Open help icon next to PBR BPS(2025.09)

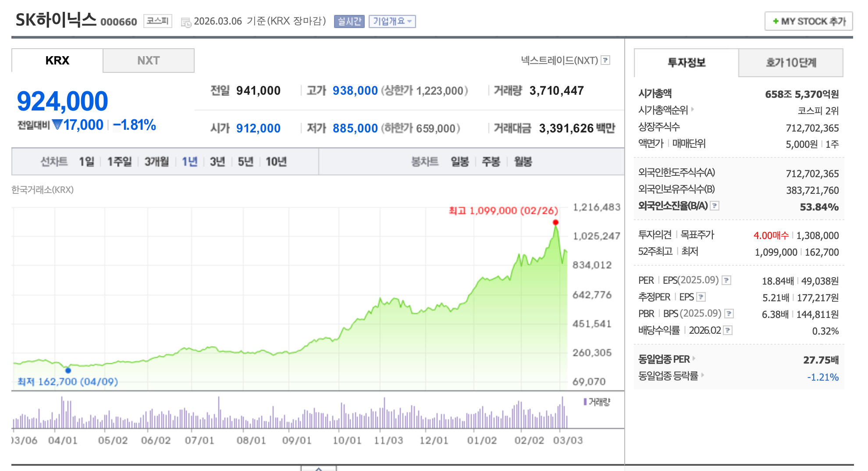pyautogui.click(x=729, y=314)
